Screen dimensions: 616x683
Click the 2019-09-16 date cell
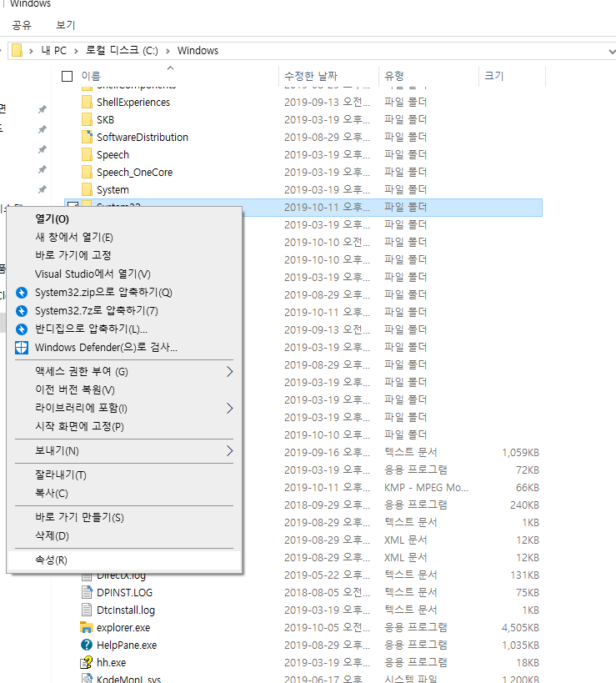327,453
